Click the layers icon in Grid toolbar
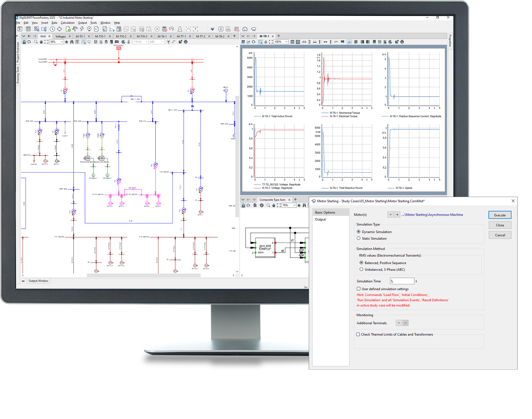This screenshot has height=419, width=532. click(106, 42)
